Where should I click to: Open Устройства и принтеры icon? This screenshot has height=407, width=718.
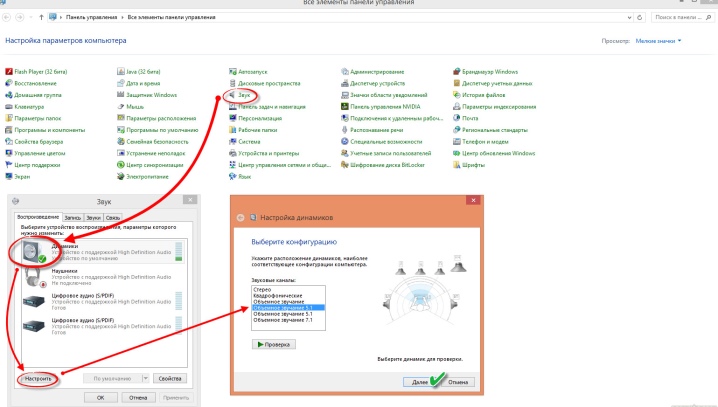tap(233, 153)
